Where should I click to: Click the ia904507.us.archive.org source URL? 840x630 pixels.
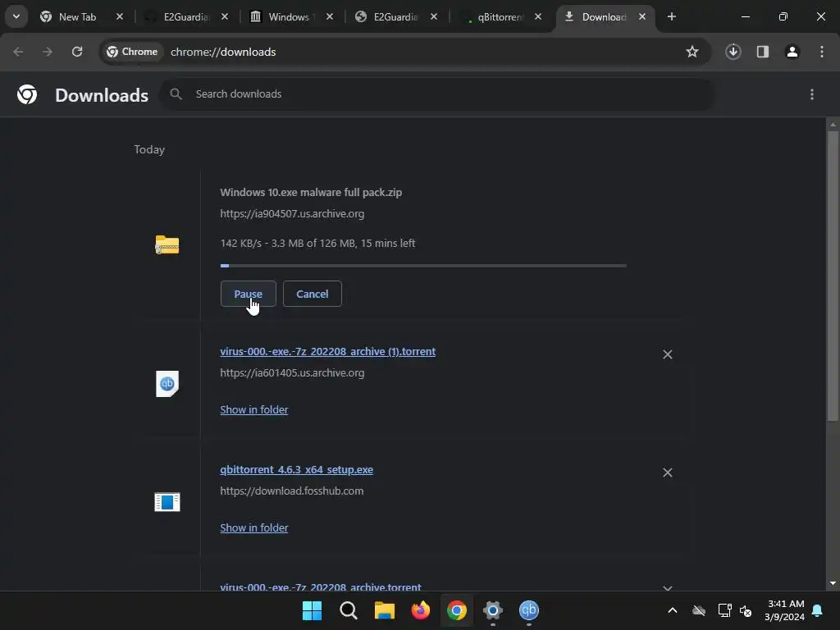(x=292, y=213)
